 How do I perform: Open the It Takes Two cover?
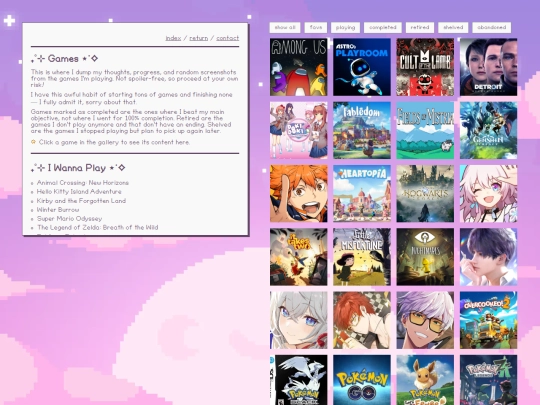(x=299, y=257)
